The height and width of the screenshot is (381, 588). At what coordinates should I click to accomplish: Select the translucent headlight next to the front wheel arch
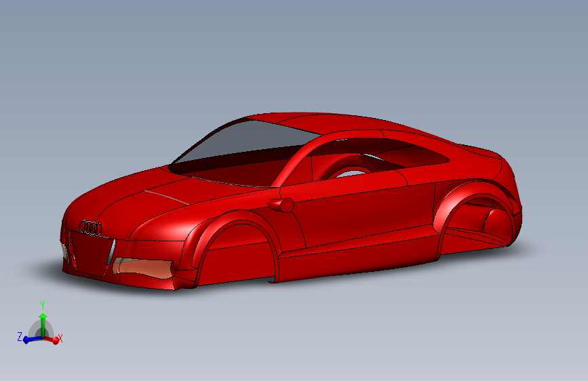[144, 267]
